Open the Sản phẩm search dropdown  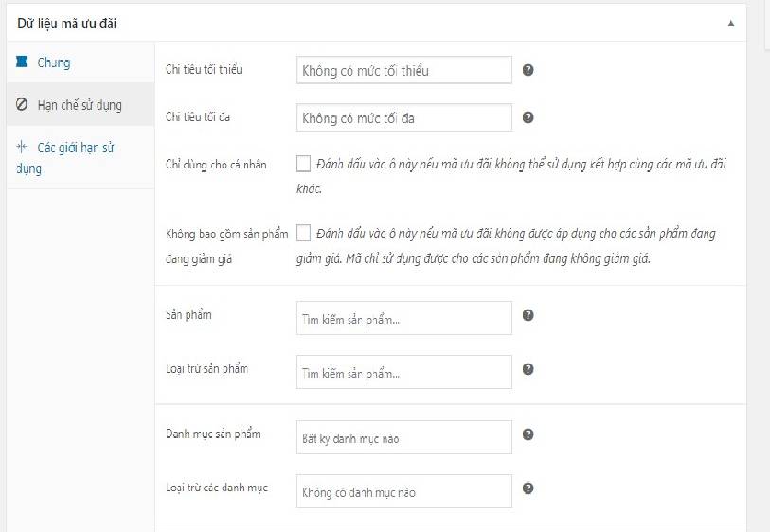tap(404, 318)
